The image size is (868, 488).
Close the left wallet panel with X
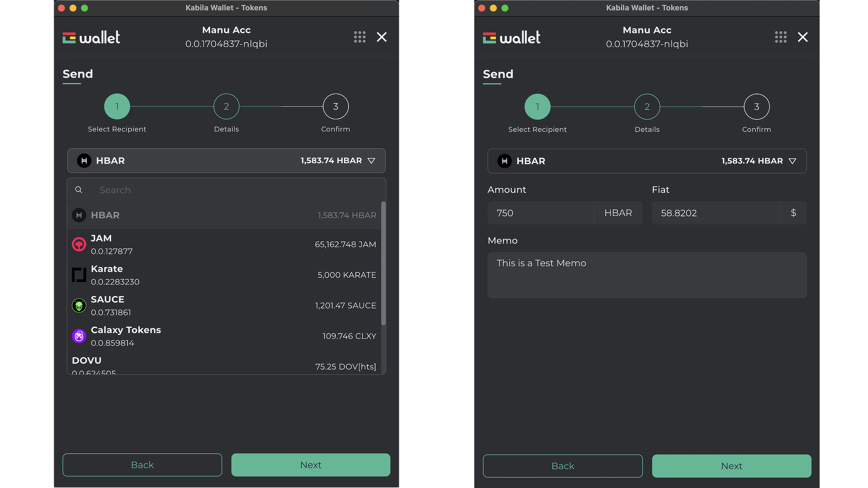382,37
